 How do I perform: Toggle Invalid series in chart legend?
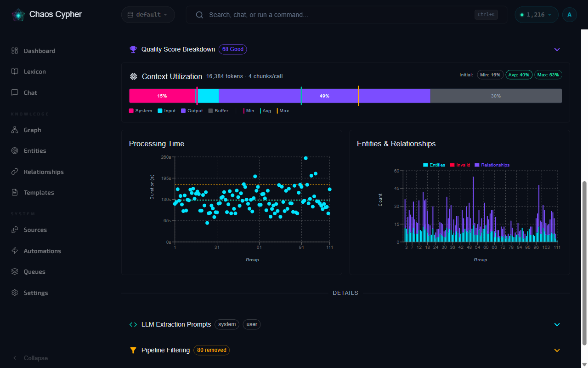click(460, 165)
